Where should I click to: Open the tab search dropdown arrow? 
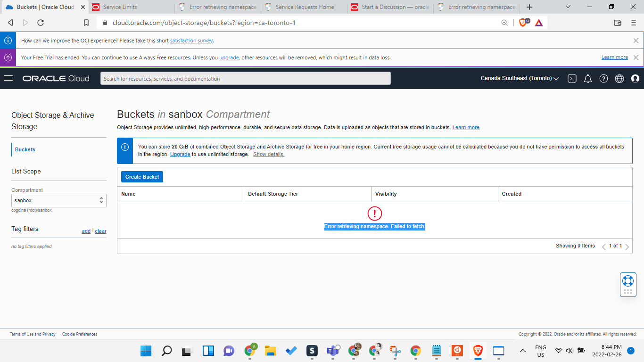click(568, 7)
